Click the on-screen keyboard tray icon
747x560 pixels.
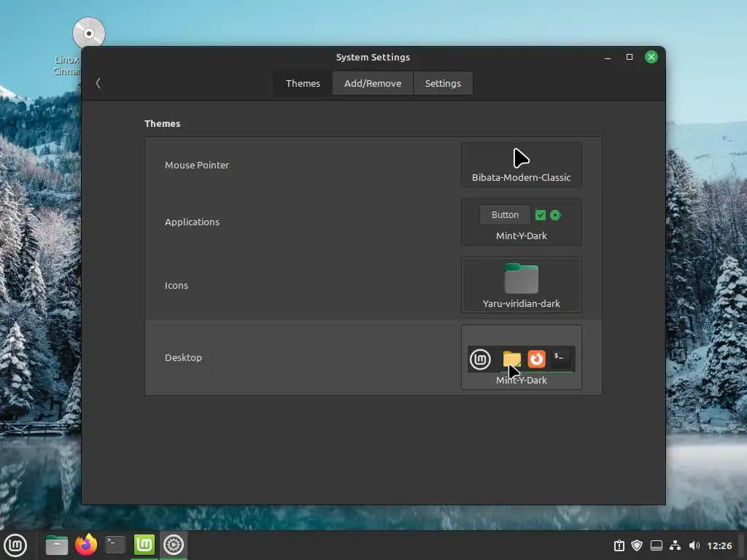(657, 545)
